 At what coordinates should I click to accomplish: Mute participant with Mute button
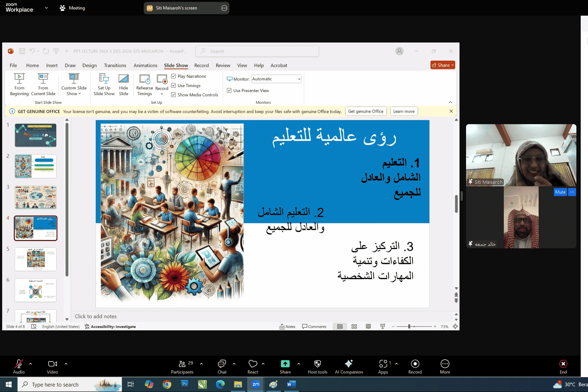560,192
